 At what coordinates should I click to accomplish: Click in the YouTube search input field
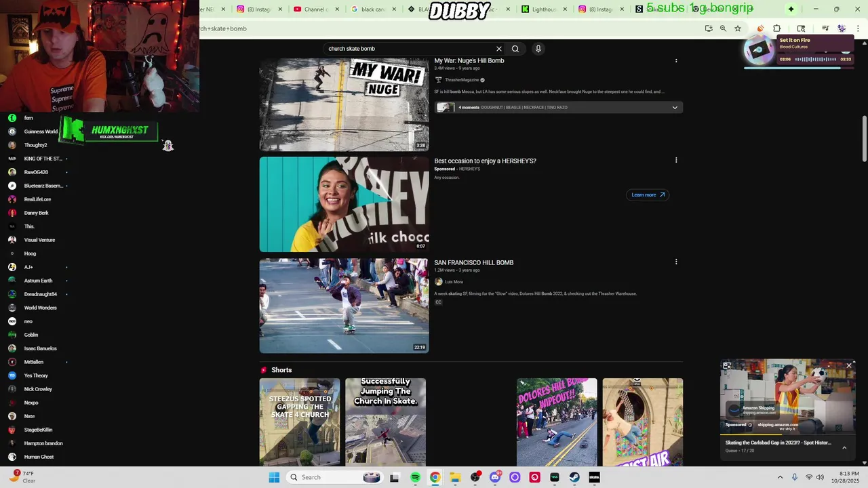tap(410, 49)
